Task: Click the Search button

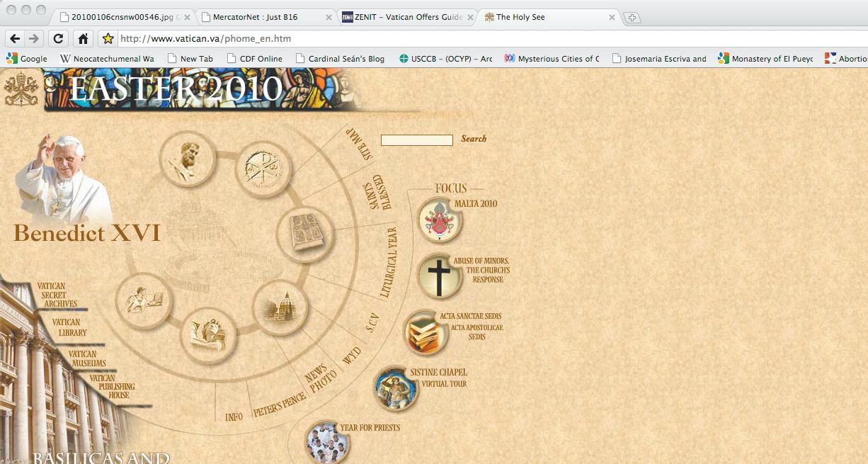Action: pos(474,139)
